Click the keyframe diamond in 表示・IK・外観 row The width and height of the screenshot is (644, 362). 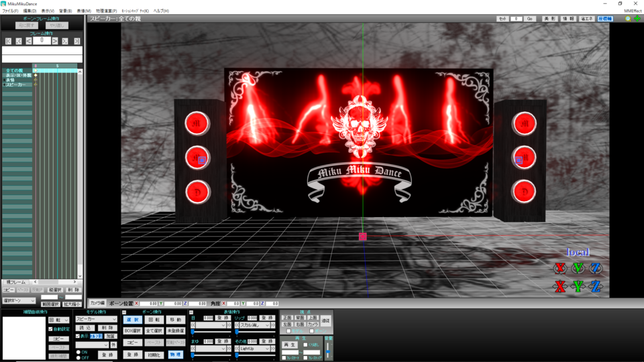[36, 76]
